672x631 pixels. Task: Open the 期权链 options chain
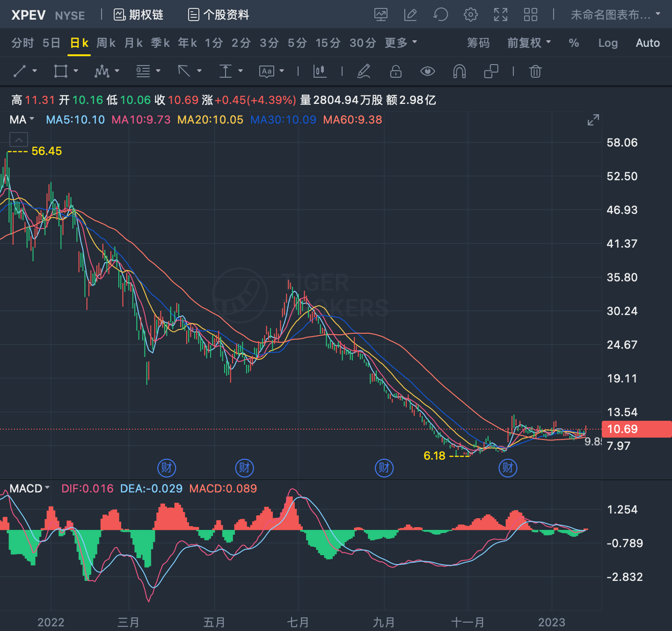point(139,15)
